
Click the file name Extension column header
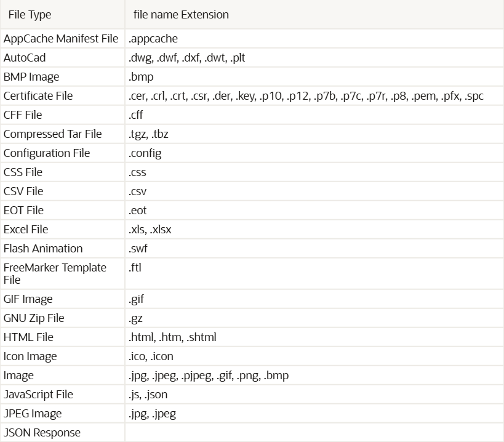[x=181, y=15]
